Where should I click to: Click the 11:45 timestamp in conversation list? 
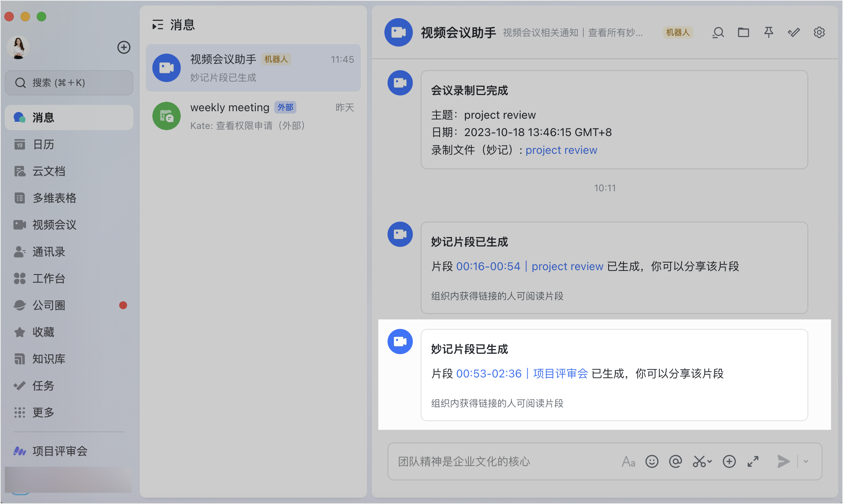342,60
